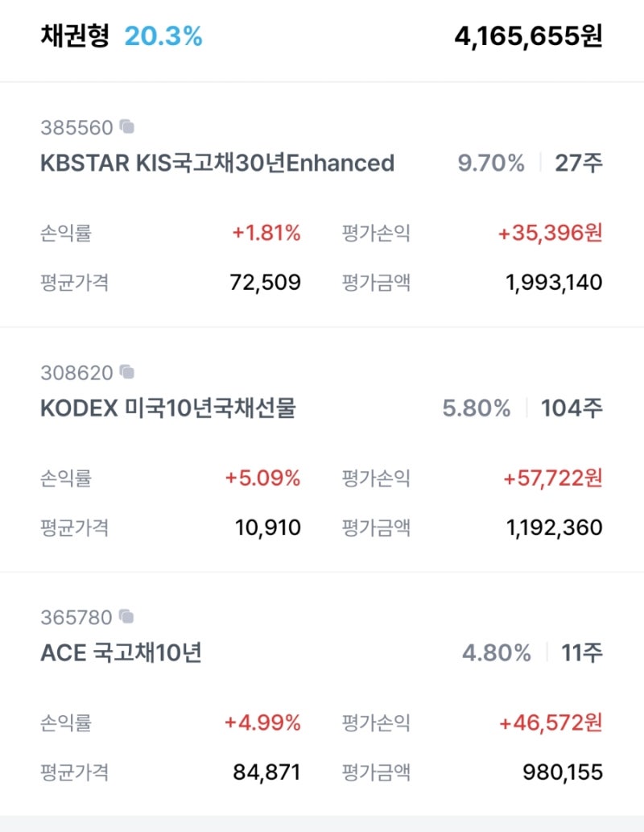Tap KBSTAR valuation profit +35,396원

[x=550, y=234]
